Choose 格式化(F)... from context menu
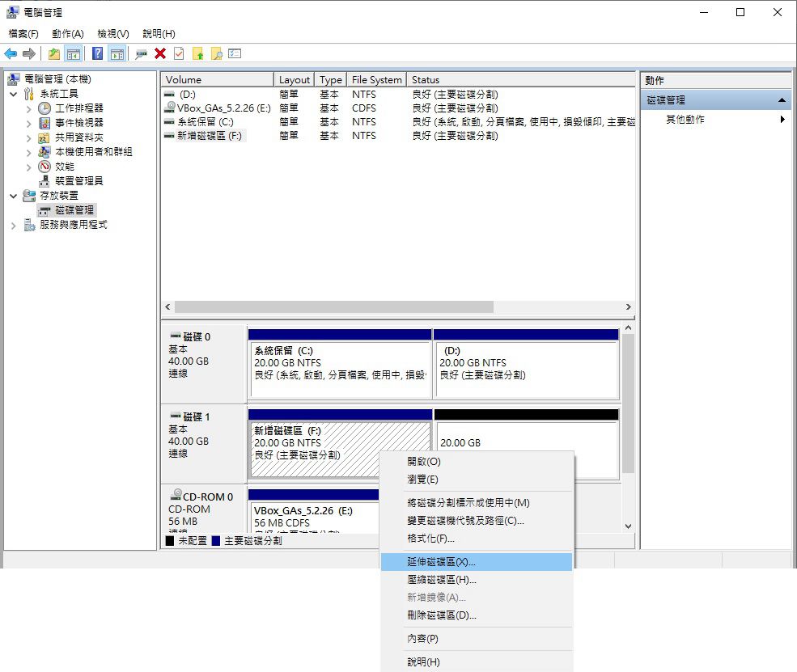The image size is (797, 672). point(477,538)
